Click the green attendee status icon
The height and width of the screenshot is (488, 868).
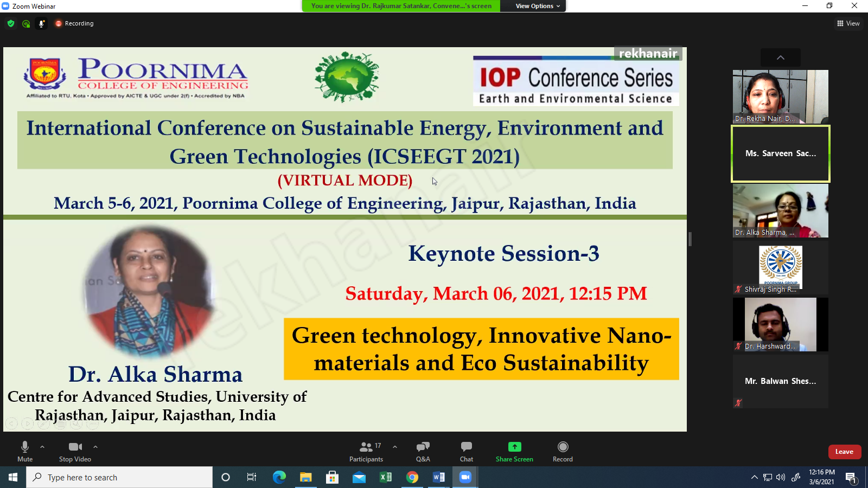point(26,23)
